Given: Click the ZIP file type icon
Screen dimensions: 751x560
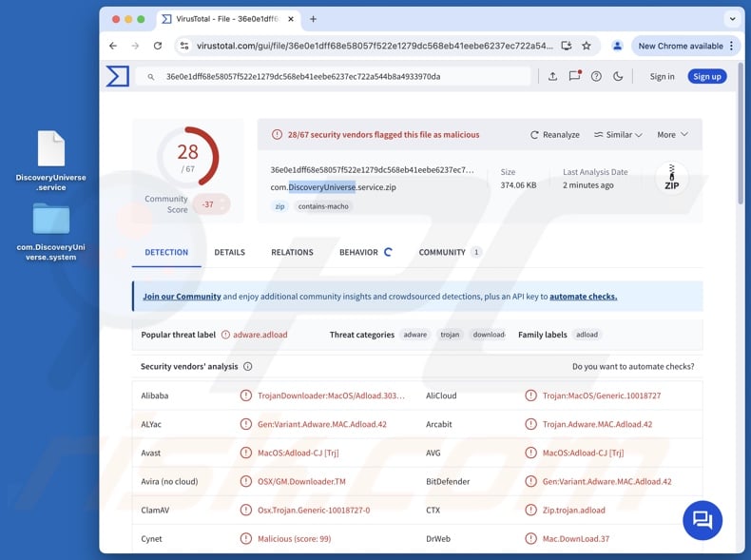Looking at the screenshot, I should point(671,178).
